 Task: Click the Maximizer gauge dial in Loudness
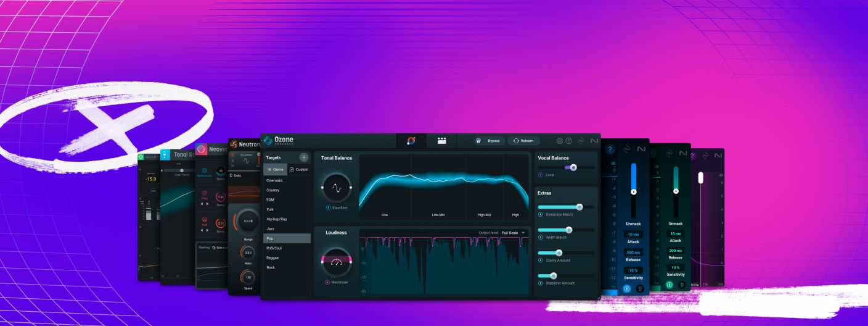336,261
